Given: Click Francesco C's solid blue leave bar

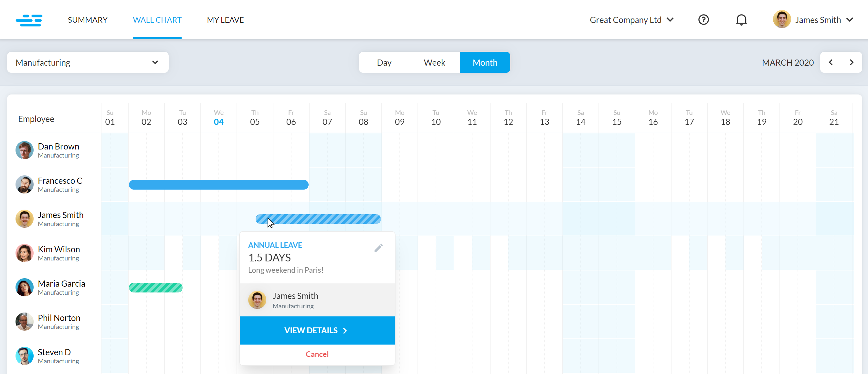Looking at the screenshot, I should pos(219,185).
